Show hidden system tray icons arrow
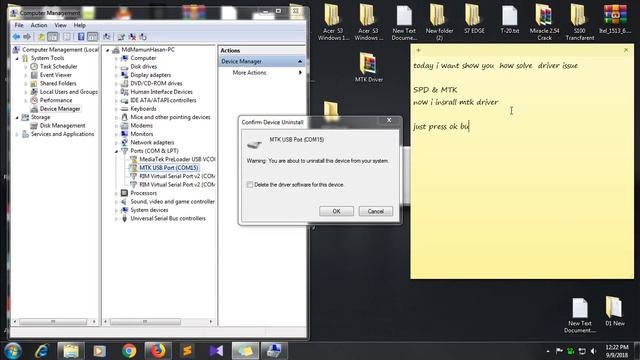640x360 pixels. pos(547,351)
